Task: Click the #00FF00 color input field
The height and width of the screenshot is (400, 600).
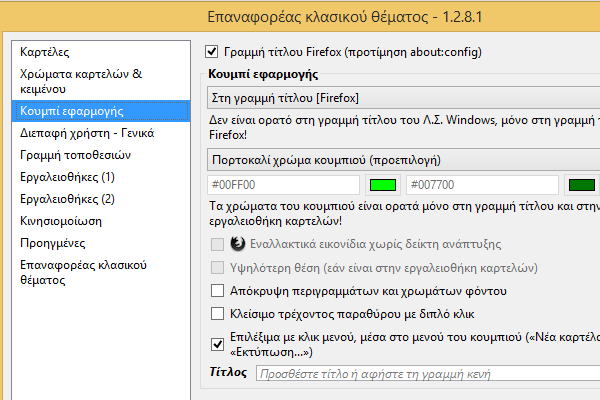Action: click(x=284, y=185)
